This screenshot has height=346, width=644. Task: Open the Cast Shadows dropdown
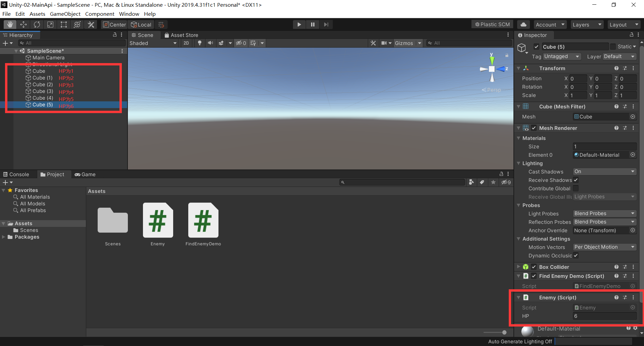[x=604, y=171]
